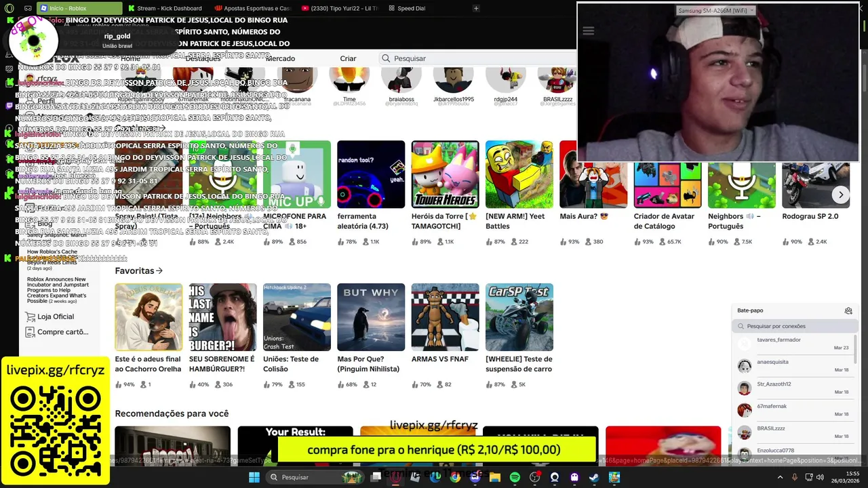This screenshot has height=488, width=868.
Task: Expand the Favoritas section arrow
Action: [x=159, y=271]
